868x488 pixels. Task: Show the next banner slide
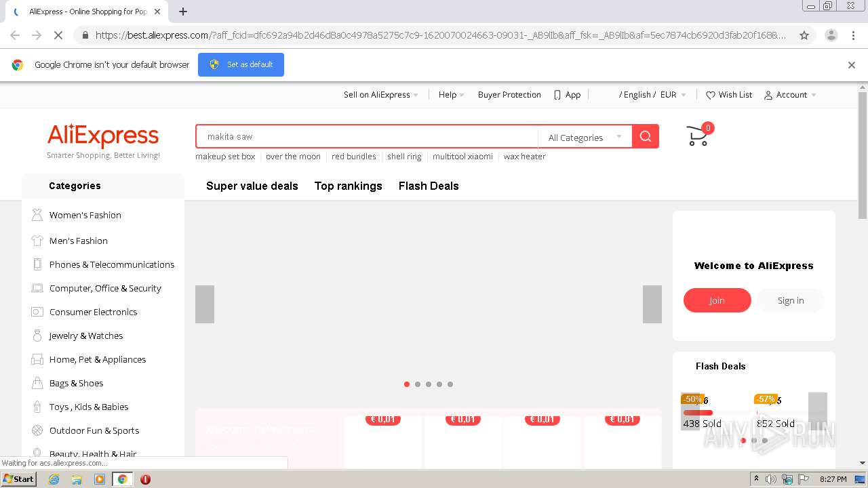click(x=652, y=304)
